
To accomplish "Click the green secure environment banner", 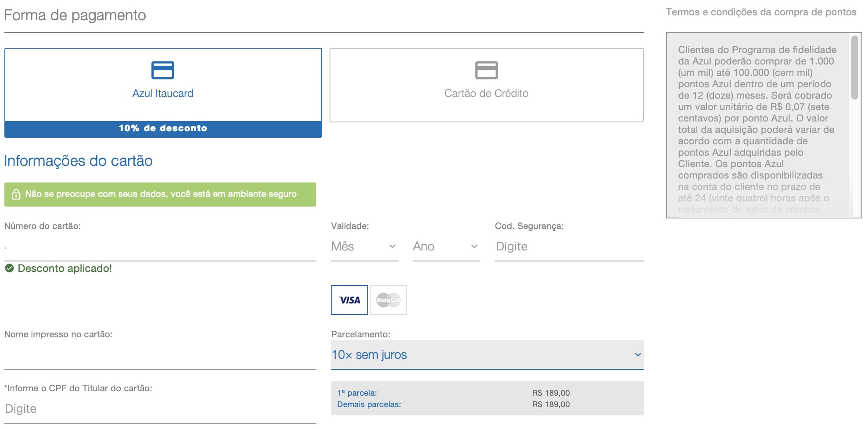I will coord(160,194).
